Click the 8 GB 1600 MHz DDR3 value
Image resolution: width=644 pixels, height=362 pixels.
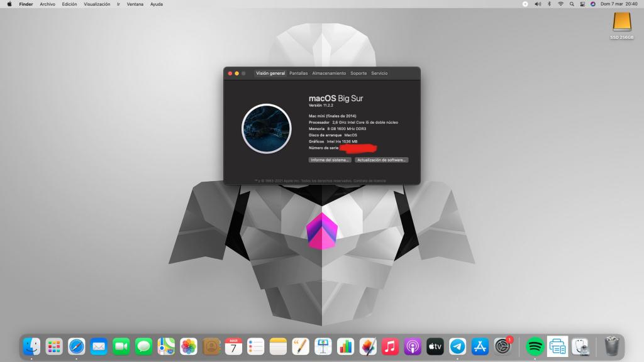point(347,129)
